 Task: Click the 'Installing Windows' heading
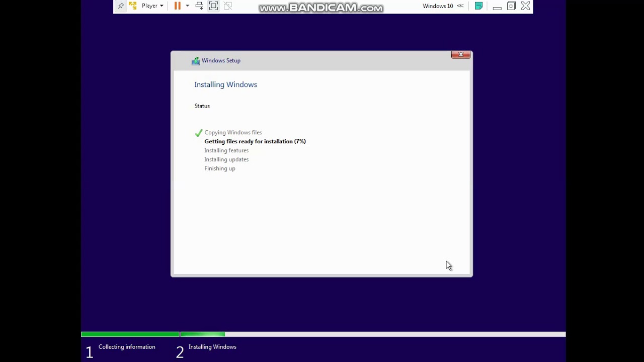[225, 84]
